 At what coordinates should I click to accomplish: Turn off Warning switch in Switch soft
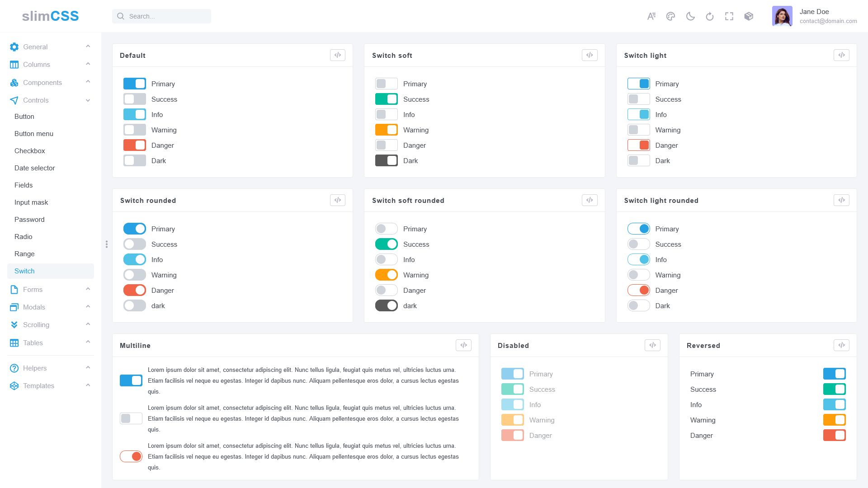387,130
